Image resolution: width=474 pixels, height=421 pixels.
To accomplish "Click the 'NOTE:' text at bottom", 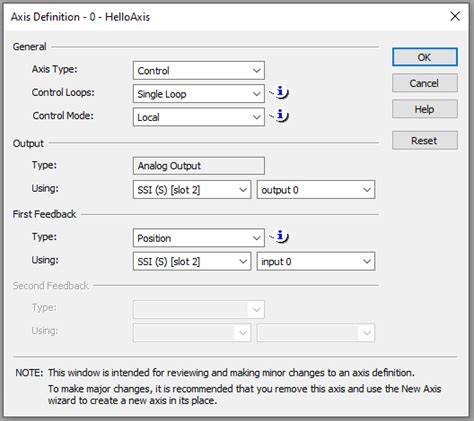I will click(x=29, y=373).
